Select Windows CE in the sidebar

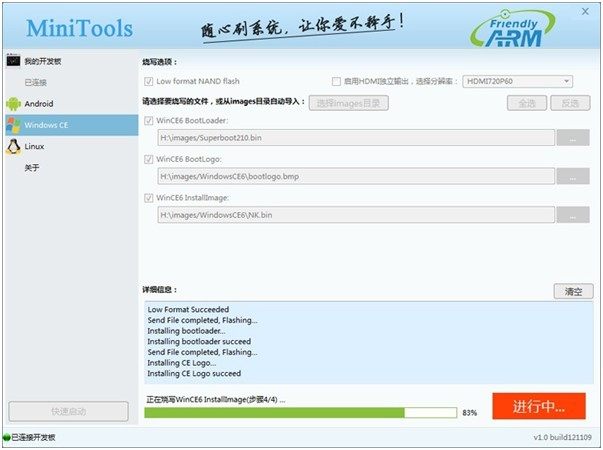[x=72, y=125]
